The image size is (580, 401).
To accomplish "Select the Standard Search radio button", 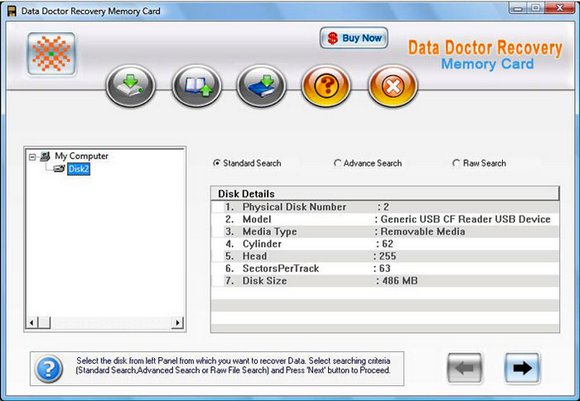I will [x=217, y=163].
